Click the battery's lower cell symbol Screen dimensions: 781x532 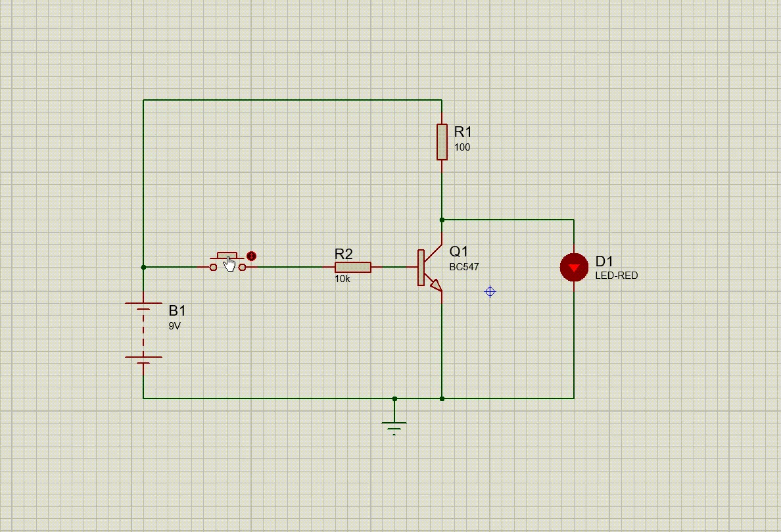point(143,356)
